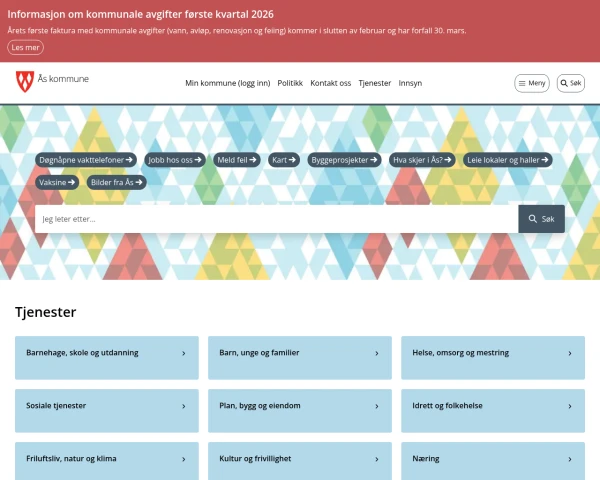Go to Kontakt oss in navigation
The width and height of the screenshot is (600, 480).
[x=330, y=83]
